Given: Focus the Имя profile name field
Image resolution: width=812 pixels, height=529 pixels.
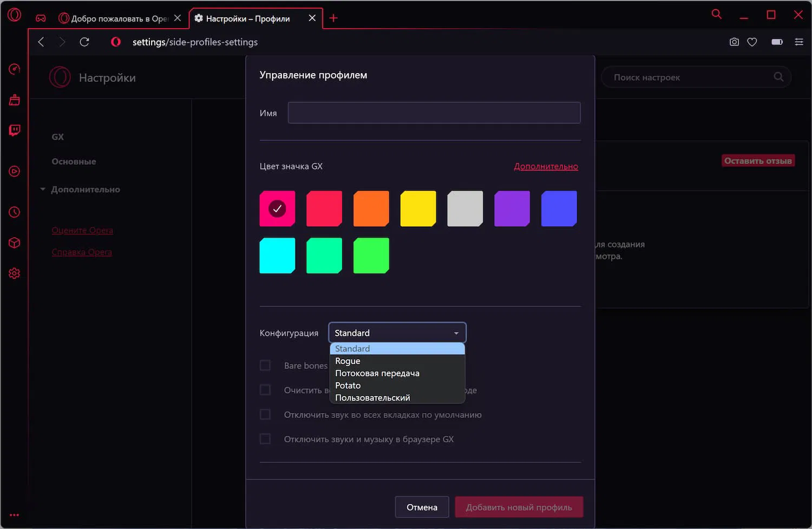Looking at the screenshot, I should tap(434, 113).
